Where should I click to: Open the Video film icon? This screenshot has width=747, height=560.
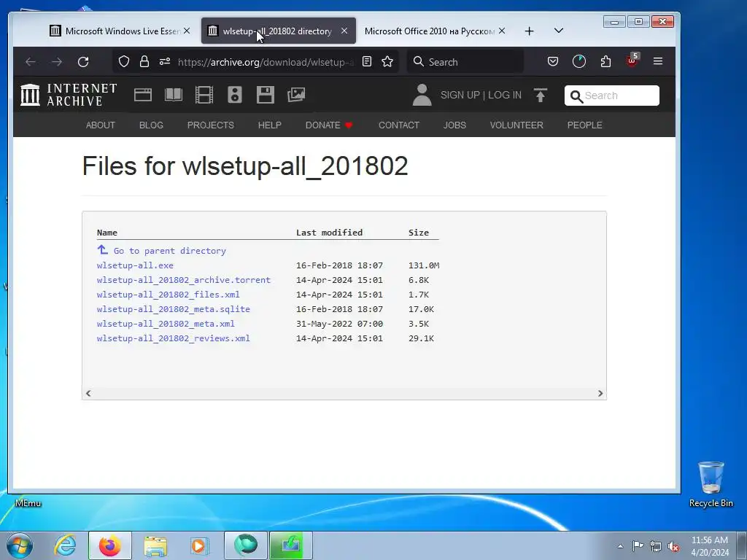[204, 95]
